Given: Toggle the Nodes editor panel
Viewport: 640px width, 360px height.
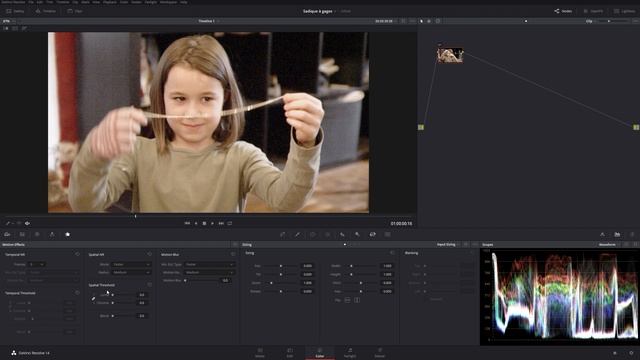Looking at the screenshot, I should click(x=563, y=11).
